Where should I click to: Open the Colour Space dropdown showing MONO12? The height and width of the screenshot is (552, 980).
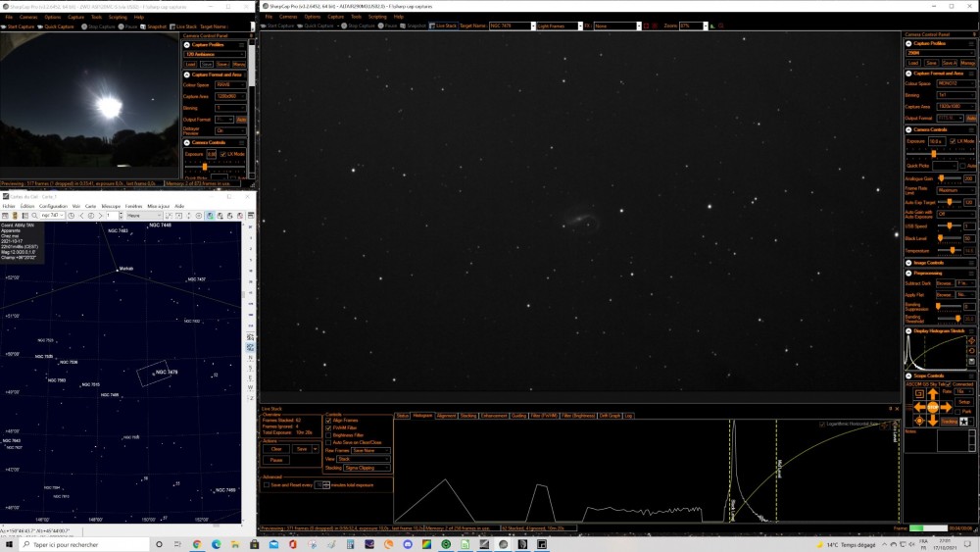955,83
